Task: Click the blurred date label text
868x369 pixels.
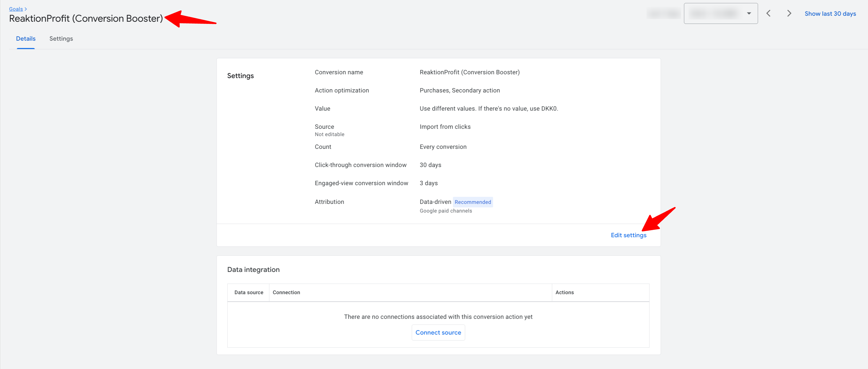Action: click(x=663, y=14)
